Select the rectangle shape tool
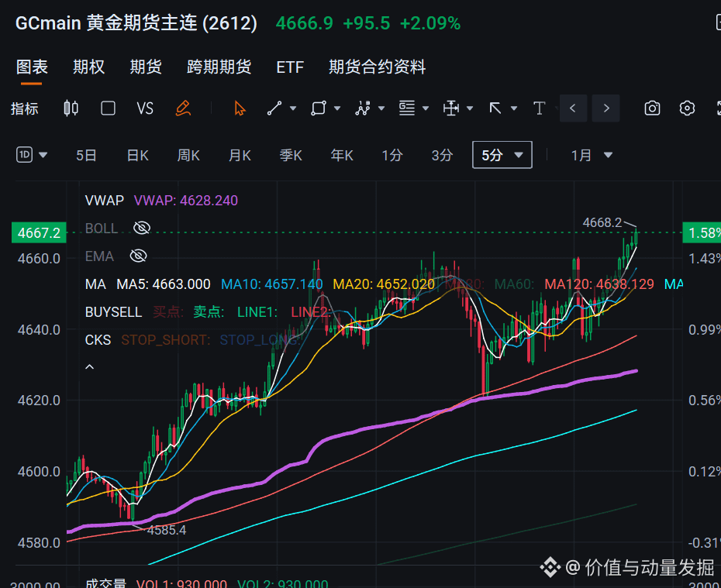Image resolution: width=721 pixels, height=588 pixels. coord(319,108)
